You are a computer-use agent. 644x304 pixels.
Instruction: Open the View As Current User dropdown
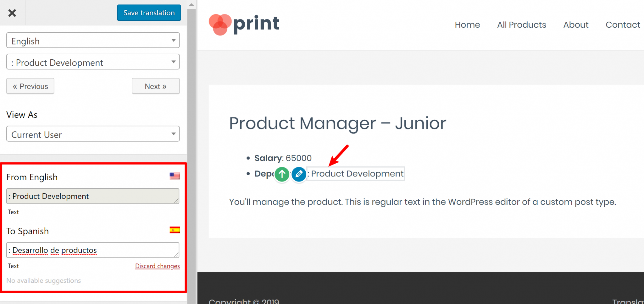click(x=93, y=134)
